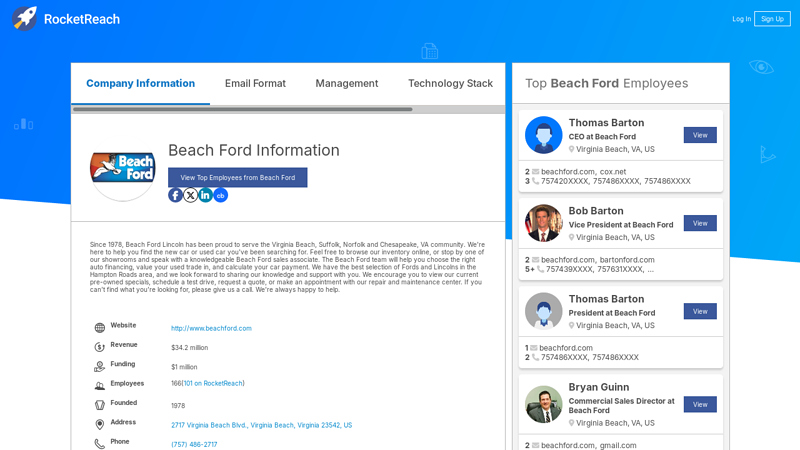
Task: Click the Employees people icon
Action: click(x=99, y=386)
